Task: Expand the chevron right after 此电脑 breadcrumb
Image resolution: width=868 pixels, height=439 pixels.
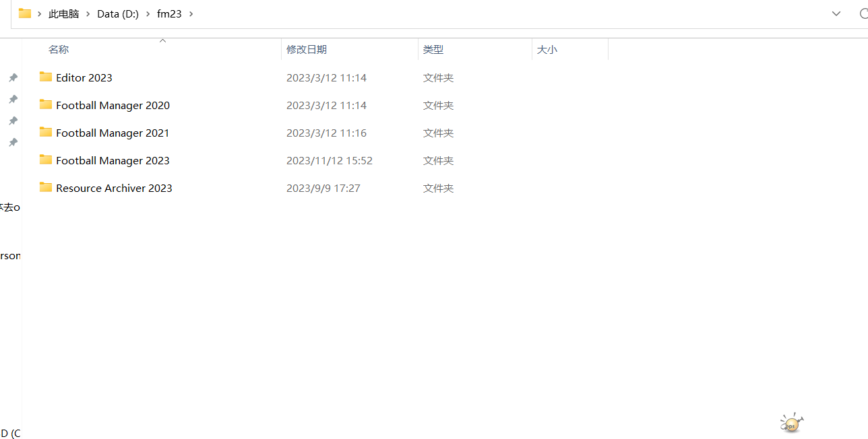Action: pos(88,14)
